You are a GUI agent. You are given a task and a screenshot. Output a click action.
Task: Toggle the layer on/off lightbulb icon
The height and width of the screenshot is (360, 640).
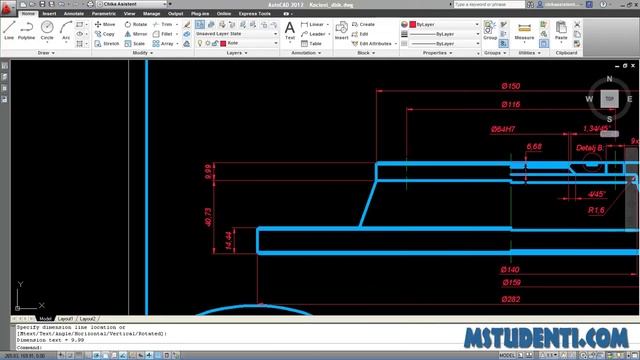click(200, 43)
